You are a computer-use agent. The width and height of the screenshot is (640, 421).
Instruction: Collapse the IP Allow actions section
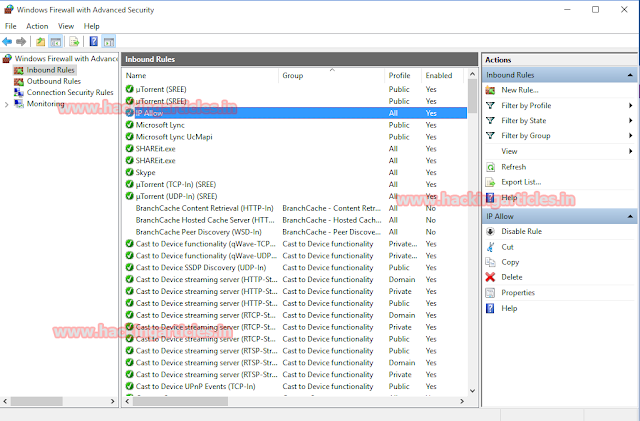point(630,216)
